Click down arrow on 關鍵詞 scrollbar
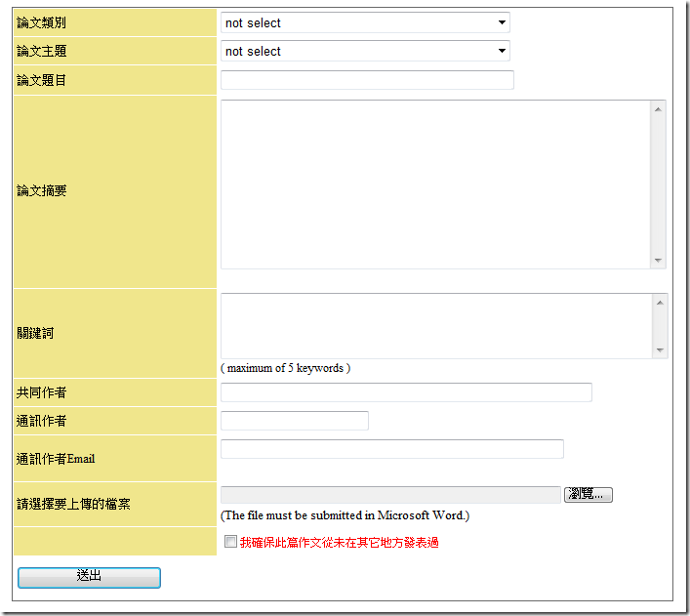690x616 pixels. click(x=660, y=350)
